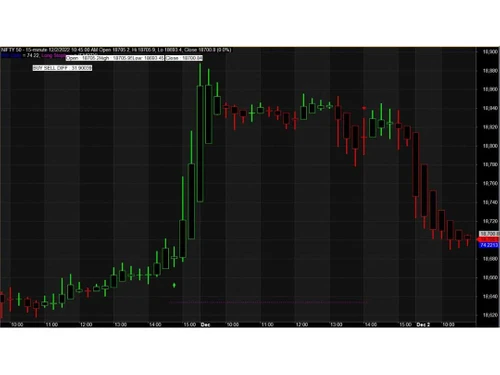Click the 18,900 price axis label

point(490,52)
